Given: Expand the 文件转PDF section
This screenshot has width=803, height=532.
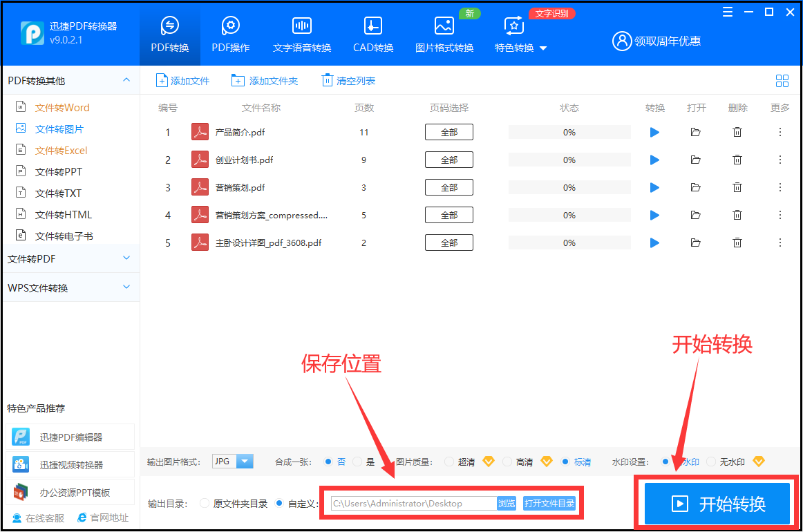Looking at the screenshot, I should coord(126,258).
